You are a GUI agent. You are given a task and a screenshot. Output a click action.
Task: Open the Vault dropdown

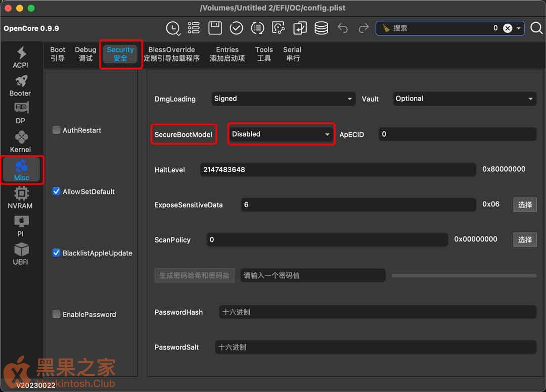click(x=464, y=99)
